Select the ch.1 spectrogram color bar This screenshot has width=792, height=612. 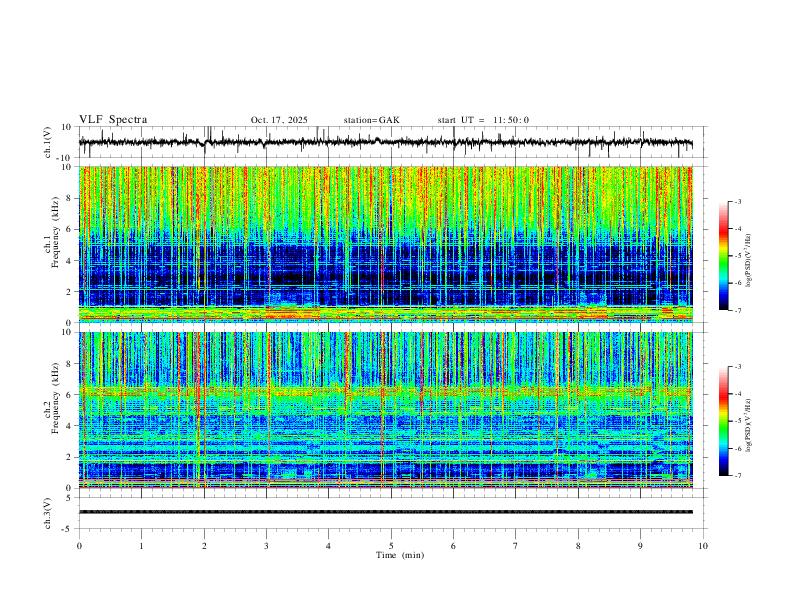[x=724, y=256]
